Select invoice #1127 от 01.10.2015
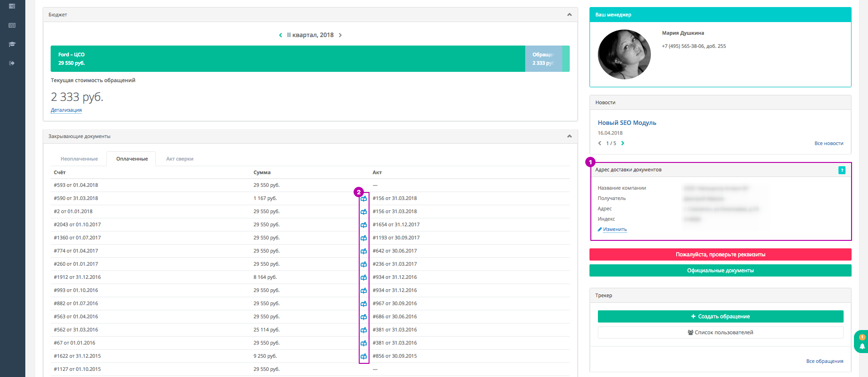Screen dimensions: 868x377 pyautogui.click(x=77, y=369)
